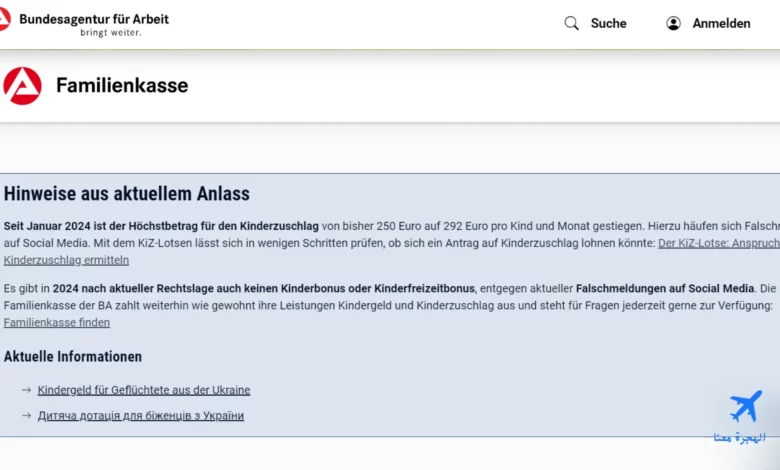Image resolution: width=780 pixels, height=470 pixels.
Task: Click the red Bundesagentur für Arbeit logo
Action: 4,19
